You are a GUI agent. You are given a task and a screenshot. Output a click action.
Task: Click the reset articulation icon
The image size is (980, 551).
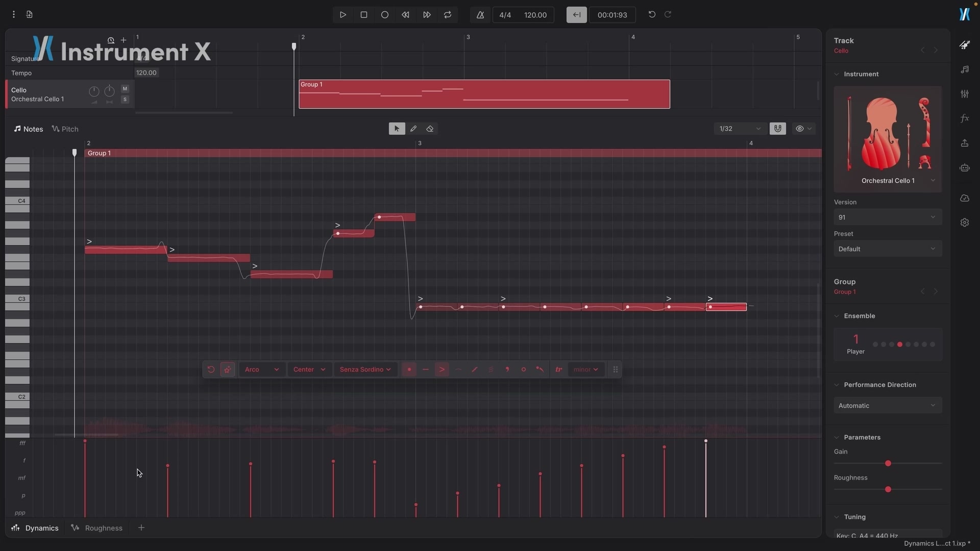click(x=211, y=369)
